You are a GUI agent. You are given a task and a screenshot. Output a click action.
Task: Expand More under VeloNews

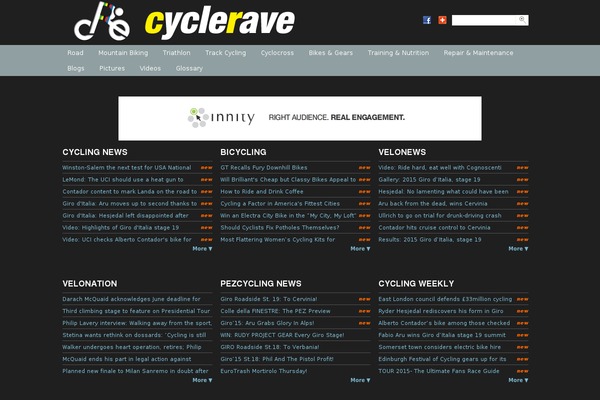(518, 249)
